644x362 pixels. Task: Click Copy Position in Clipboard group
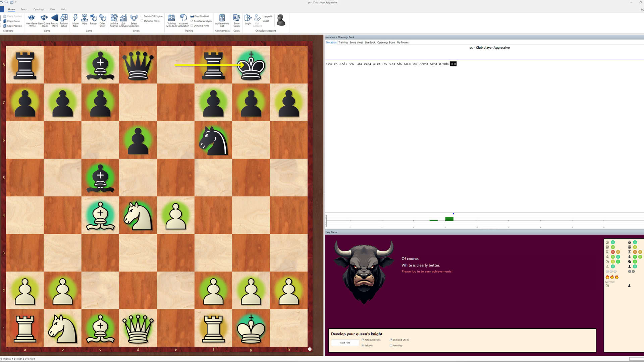[x=12, y=26]
